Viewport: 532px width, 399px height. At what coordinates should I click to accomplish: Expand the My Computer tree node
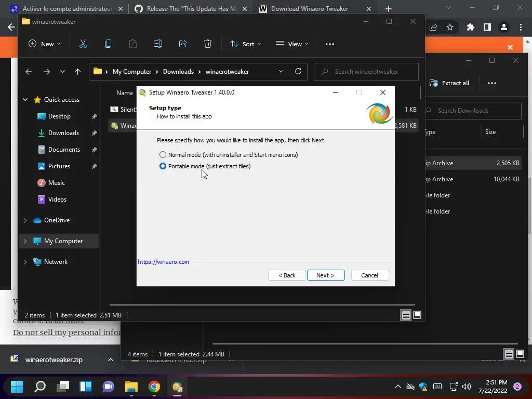[25, 241]
